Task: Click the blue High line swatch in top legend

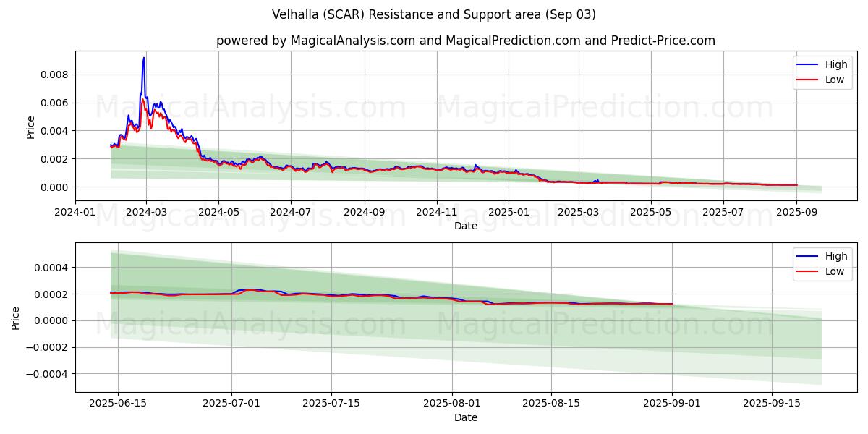Action: pos(807,64)
